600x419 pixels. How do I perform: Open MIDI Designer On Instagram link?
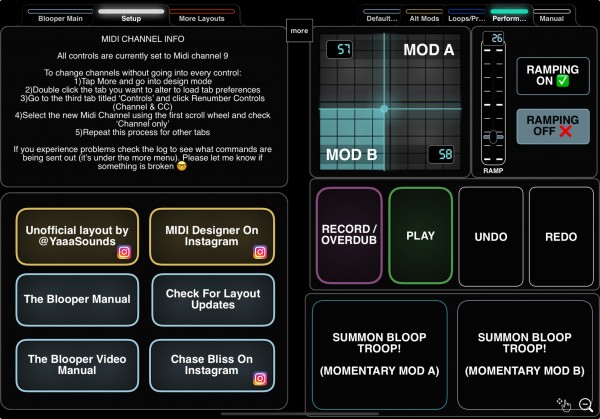pos(212,236)
